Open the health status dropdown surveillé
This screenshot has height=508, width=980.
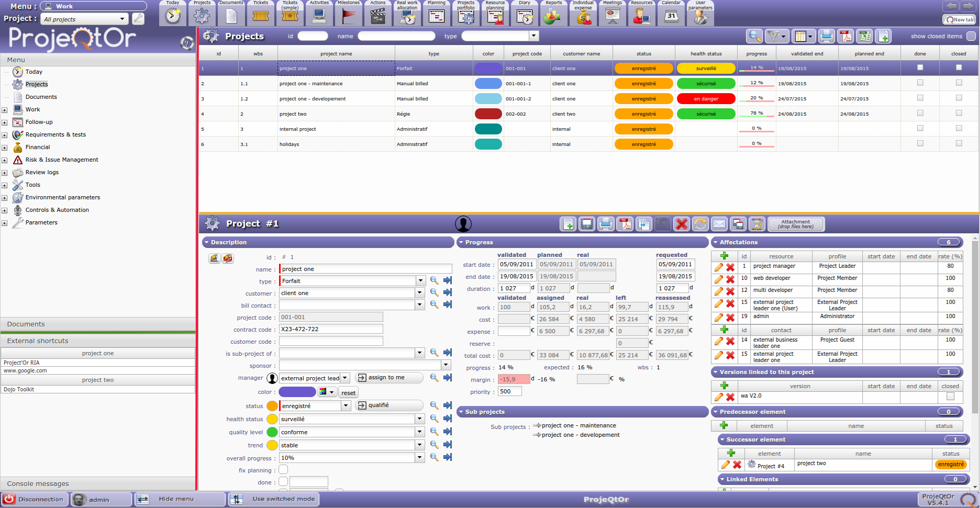420,419
